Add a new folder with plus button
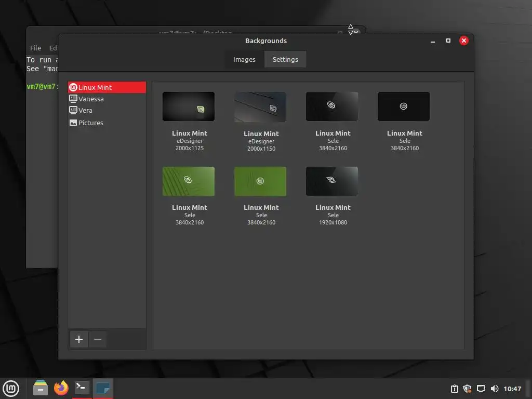This screenshot has height=399, width=532. pyautogui.click(x=79, y=339)
